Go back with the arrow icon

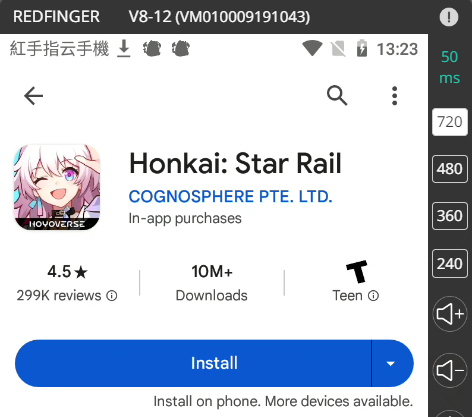pyautogui.click(x=33, y=96)
